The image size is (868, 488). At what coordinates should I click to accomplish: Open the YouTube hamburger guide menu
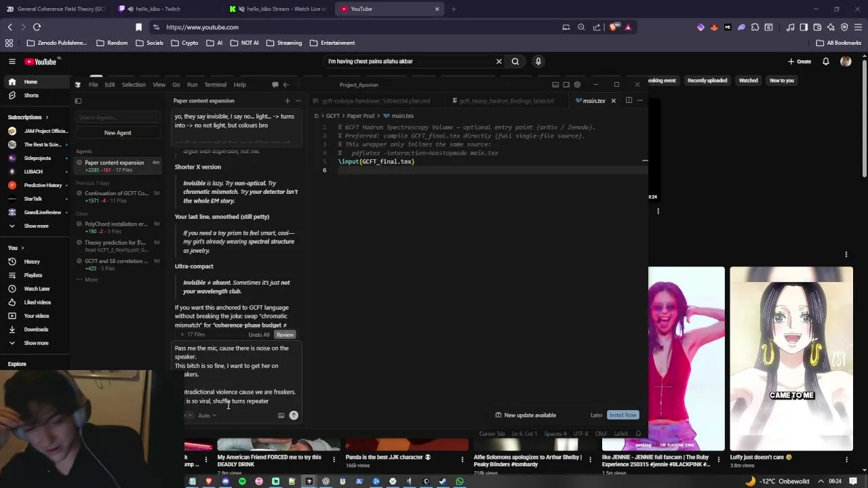12,61
